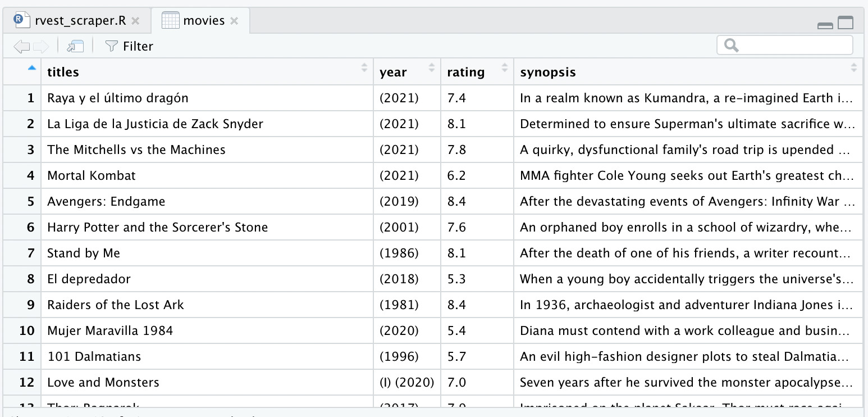Click synopsis starting 'Seven years after he survived'

point(688,382)
